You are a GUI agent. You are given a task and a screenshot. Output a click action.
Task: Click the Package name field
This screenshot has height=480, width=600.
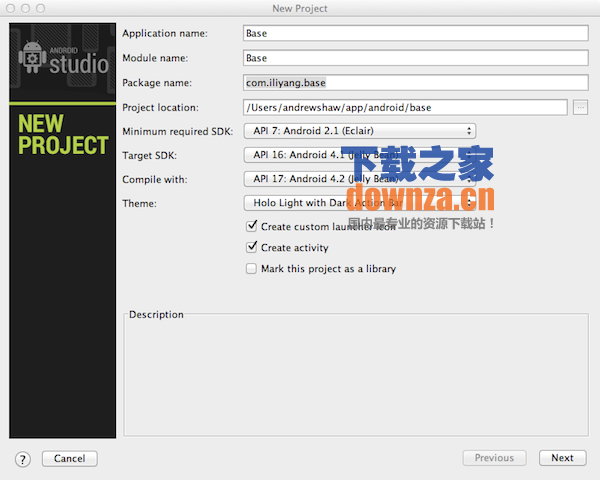[416, 83]
